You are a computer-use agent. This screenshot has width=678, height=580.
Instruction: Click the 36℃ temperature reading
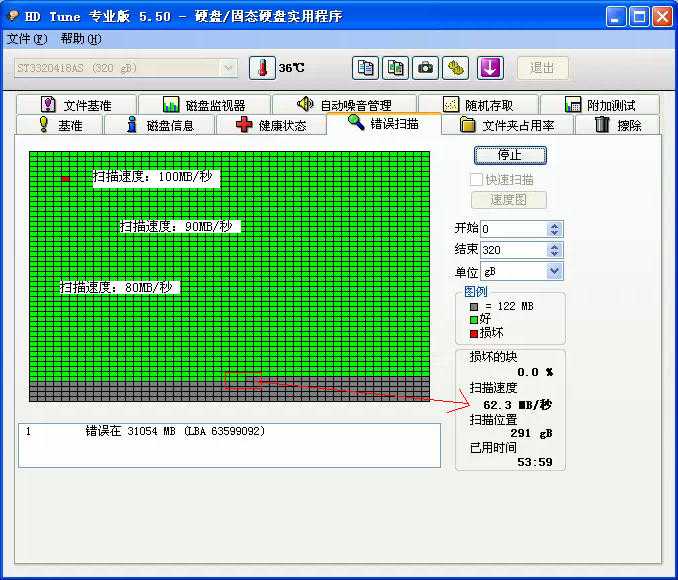pos(291,68)
